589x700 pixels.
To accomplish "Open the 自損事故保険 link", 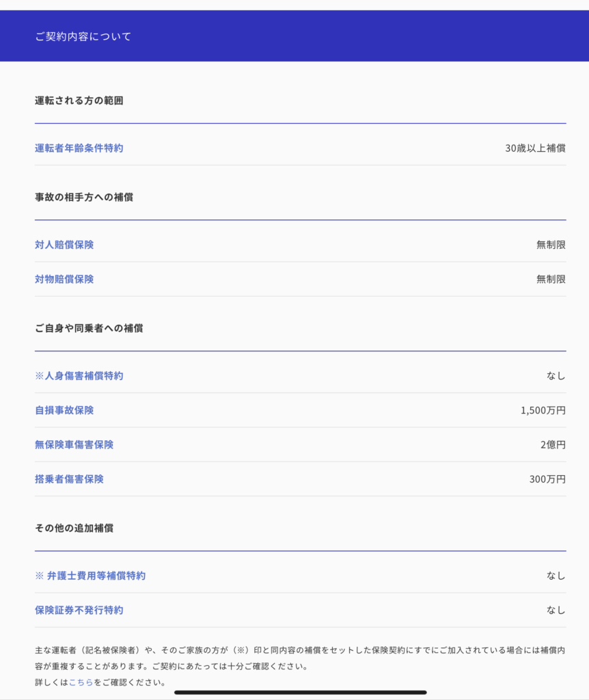I will (64, 410).
